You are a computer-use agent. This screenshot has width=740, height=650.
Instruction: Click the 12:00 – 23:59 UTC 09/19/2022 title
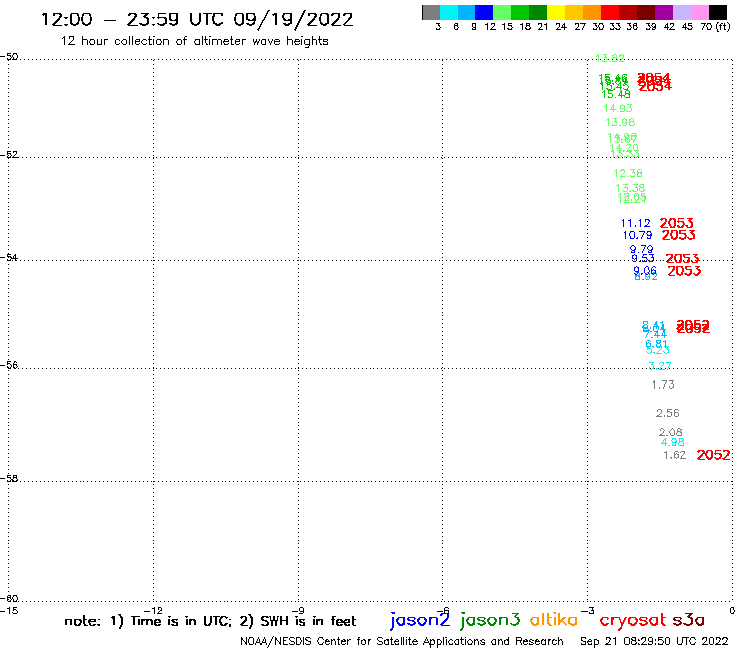(197, 20)
